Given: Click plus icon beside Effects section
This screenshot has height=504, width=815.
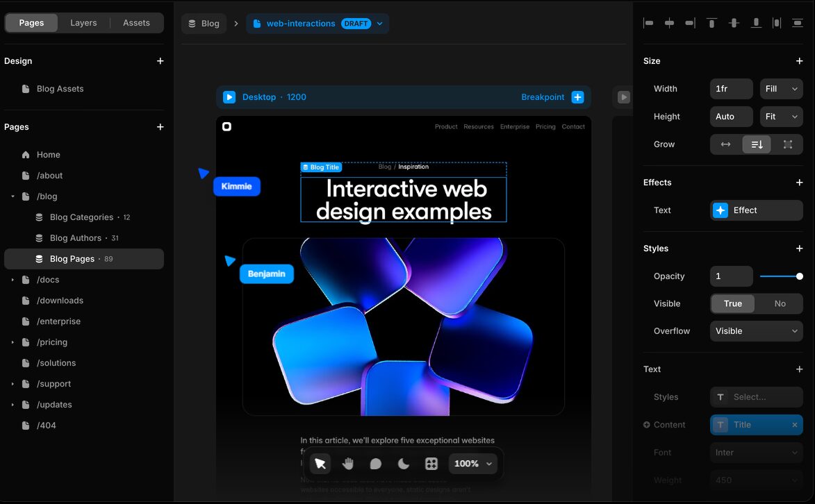Looking at the screenshot, I should point(799,183).
